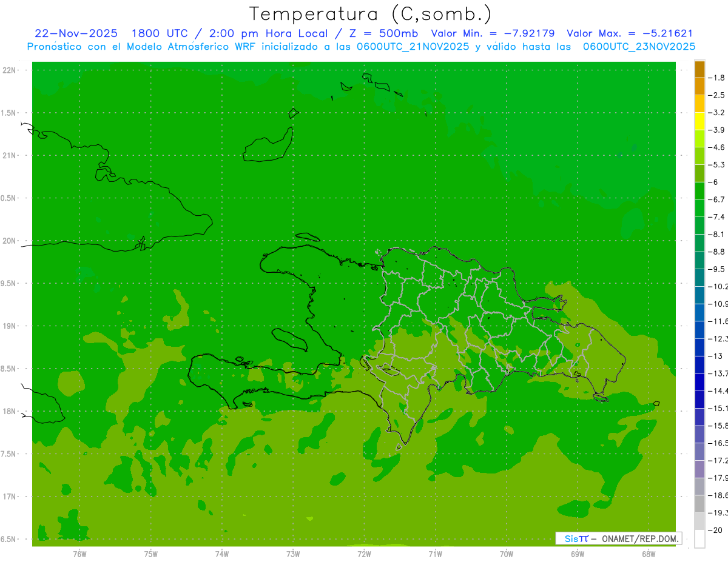Click the '21N' latitude axis label

point(8,155)
